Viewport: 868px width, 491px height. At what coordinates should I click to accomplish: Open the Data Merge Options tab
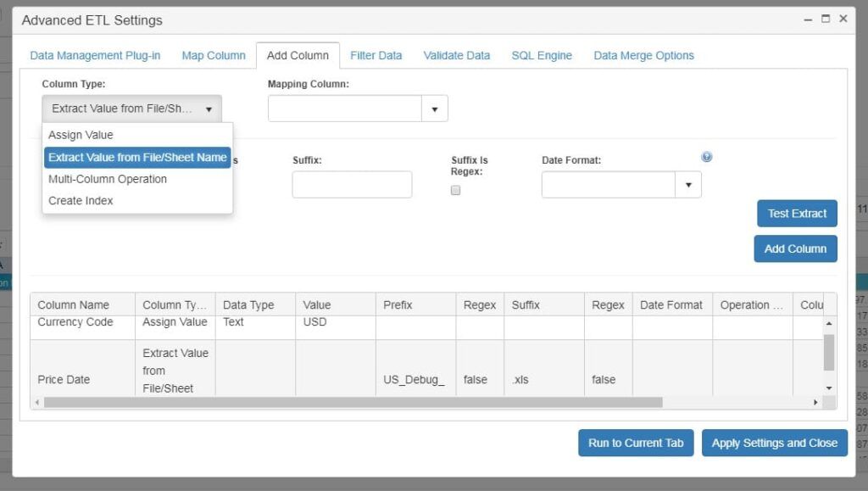coord(643,56)
